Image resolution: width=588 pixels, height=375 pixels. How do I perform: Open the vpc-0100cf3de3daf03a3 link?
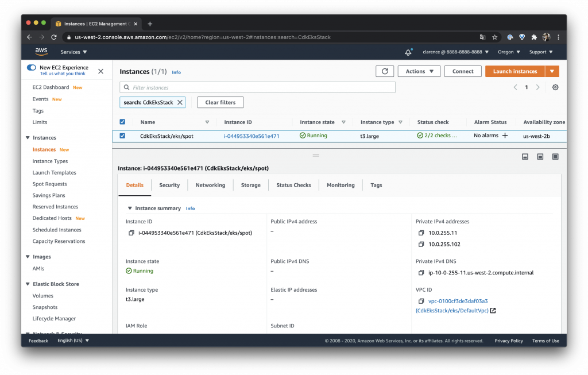pos(458,301)
